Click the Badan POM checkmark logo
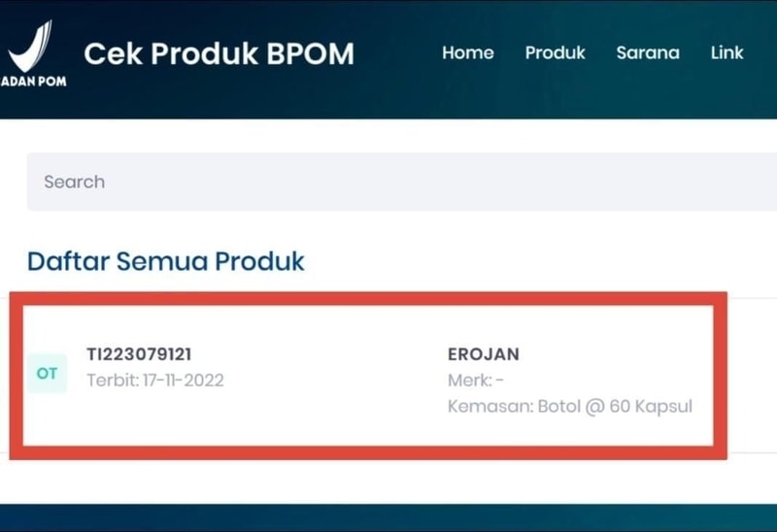The height and width of the screenshot is (532, 777). click(x=31, y=46)
